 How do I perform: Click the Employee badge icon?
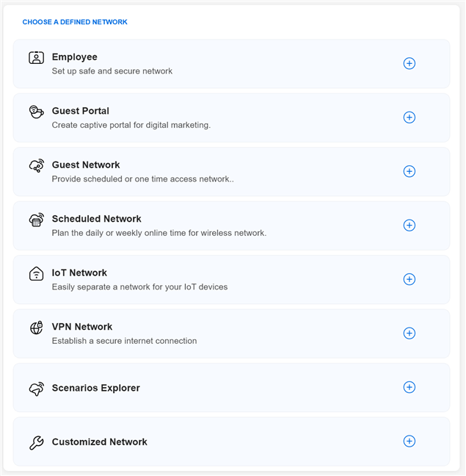click(36, 57)
